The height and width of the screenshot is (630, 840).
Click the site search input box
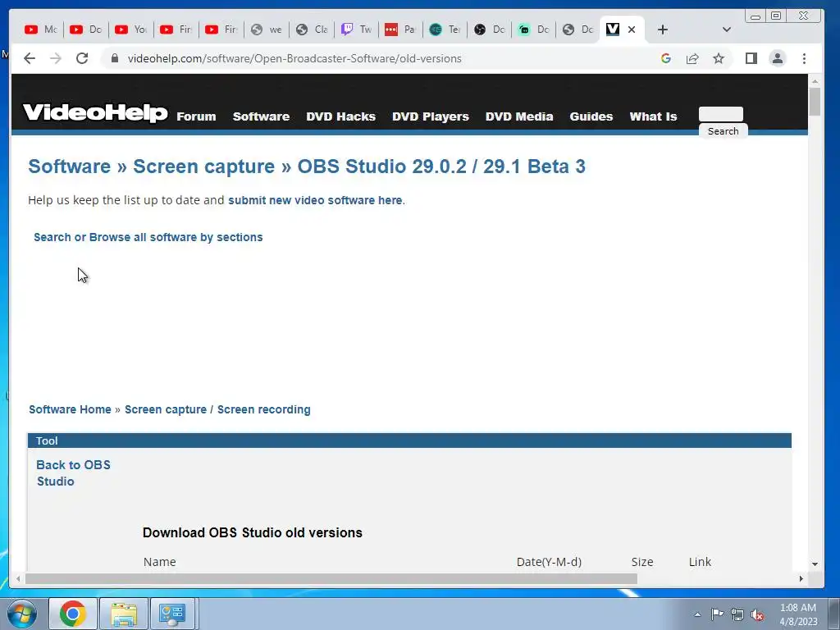click(x=720, y=113)
